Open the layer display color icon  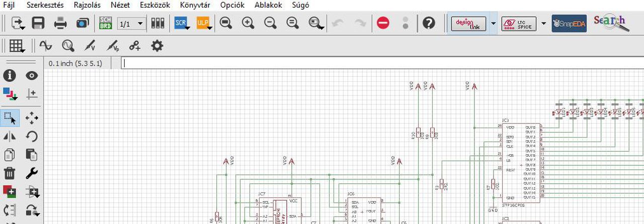tap(10, 94)
